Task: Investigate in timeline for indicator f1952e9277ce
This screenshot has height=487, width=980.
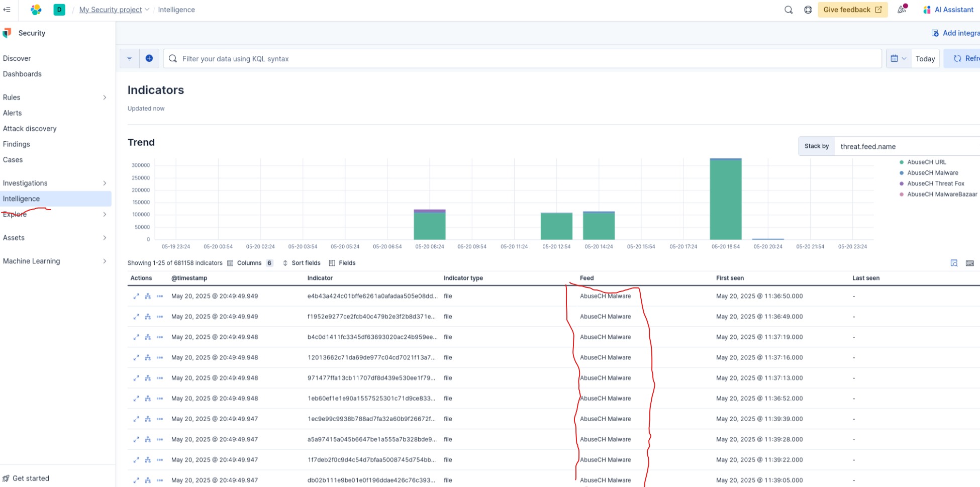Action: click(x=148, y=317)
